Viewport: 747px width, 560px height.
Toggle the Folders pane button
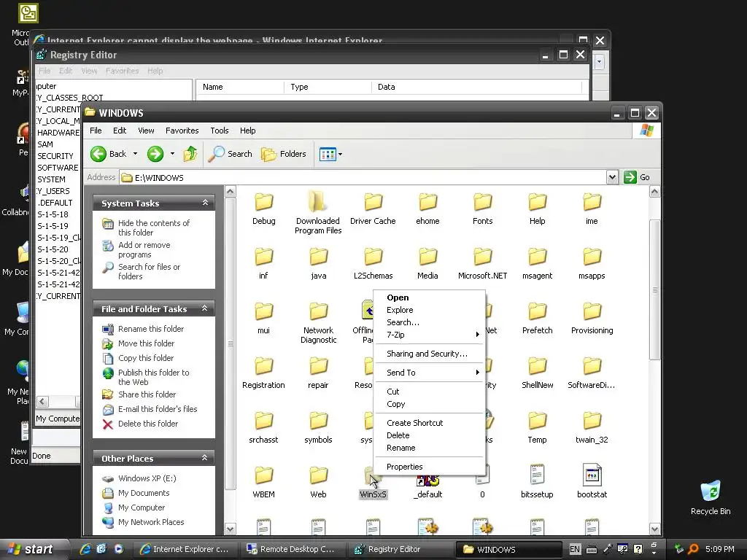pos(284,154)
